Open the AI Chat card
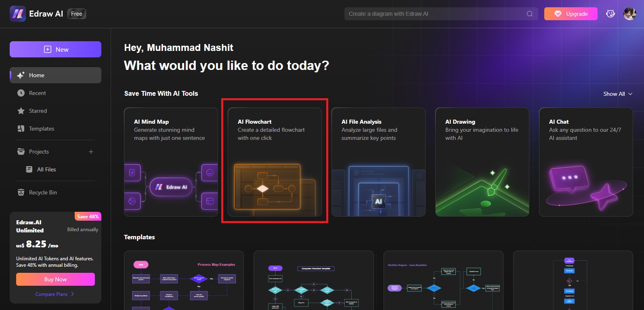Viewport: 644px width, 310px height. tap(586, 162)
